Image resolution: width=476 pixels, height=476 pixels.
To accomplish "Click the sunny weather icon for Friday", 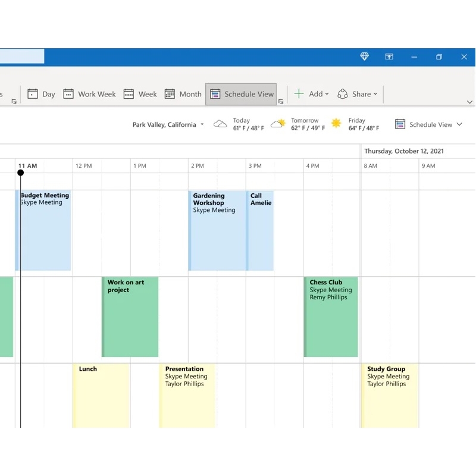I will (x=335, y=124).
